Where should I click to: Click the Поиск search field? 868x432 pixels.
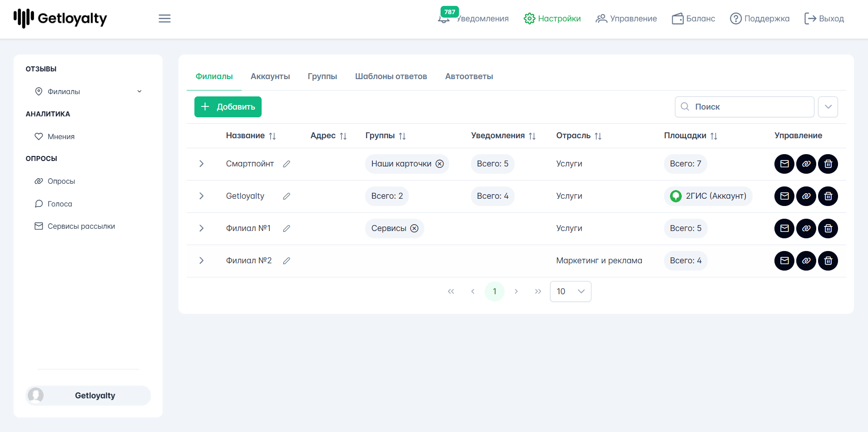744,107
